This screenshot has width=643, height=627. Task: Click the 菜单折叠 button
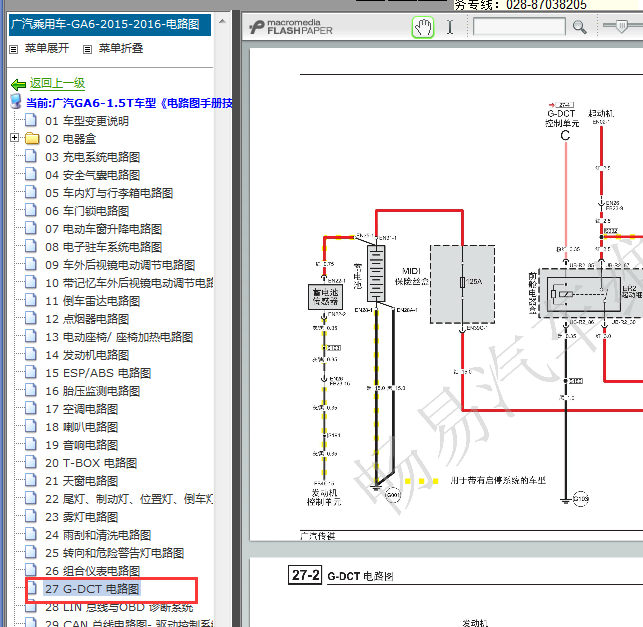[x=121, y=48]
